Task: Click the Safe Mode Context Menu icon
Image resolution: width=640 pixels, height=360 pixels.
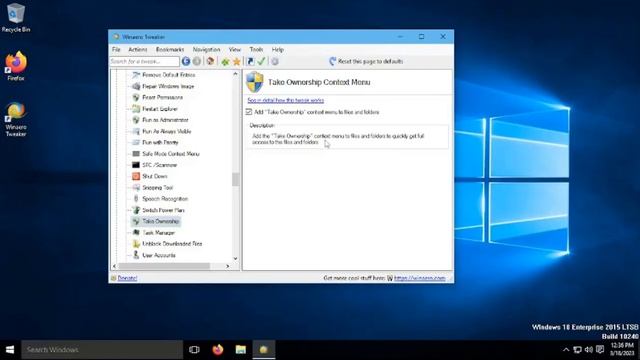Action: [136, 153]
